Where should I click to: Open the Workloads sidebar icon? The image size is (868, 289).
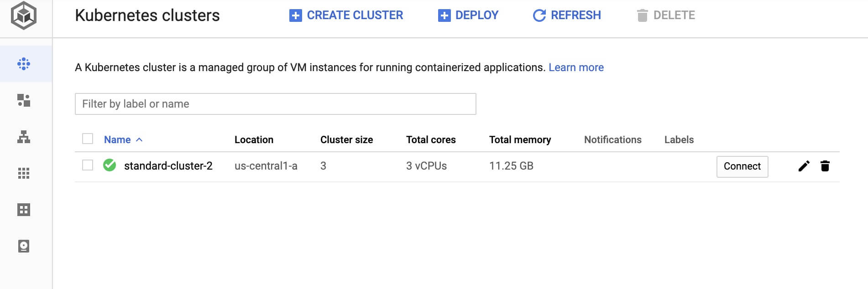pos(24,100)
